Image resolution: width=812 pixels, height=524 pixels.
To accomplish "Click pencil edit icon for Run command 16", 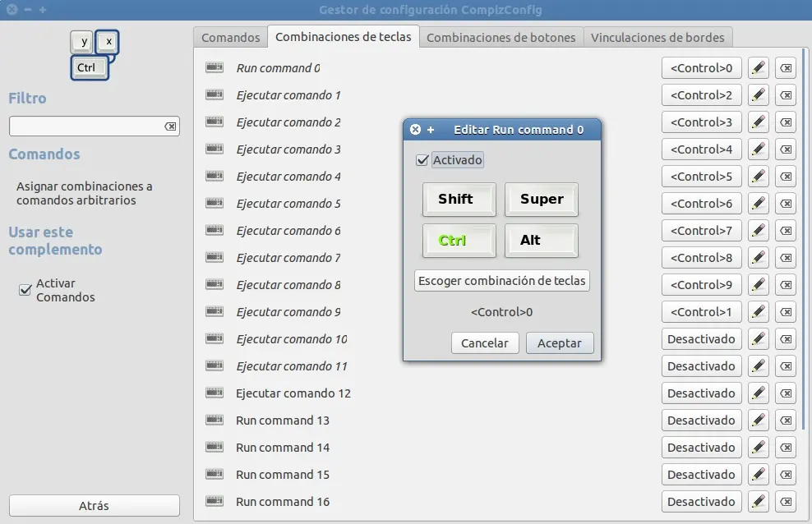I will pos(759,502).
